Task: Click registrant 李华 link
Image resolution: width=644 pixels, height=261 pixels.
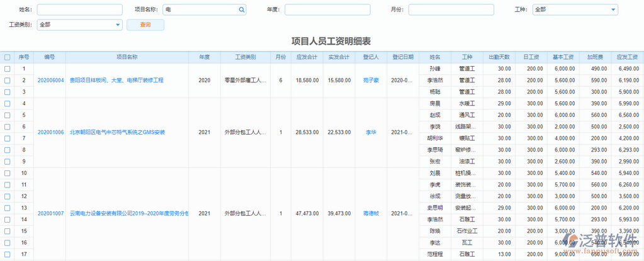Action: coord(371,133)
